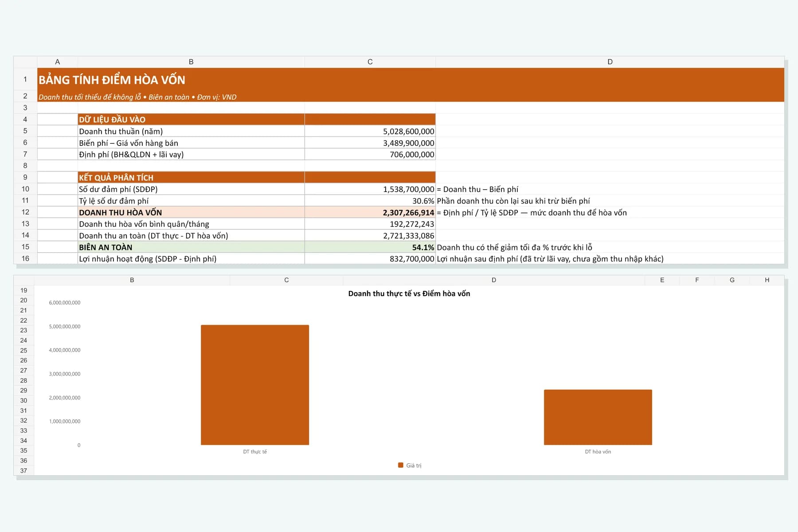This screenshot has width=798, height=532.
Task: Select column C header in the top sheet
Action: tap(370, 62)
